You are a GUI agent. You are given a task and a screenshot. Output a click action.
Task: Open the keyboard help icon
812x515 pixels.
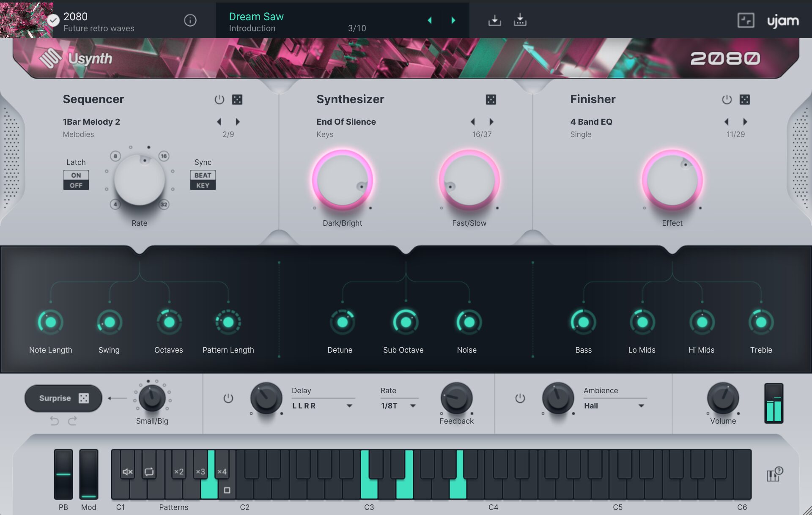774,474
